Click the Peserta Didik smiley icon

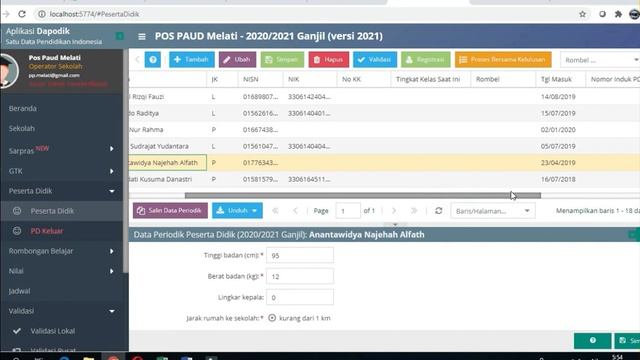(17, 211)
